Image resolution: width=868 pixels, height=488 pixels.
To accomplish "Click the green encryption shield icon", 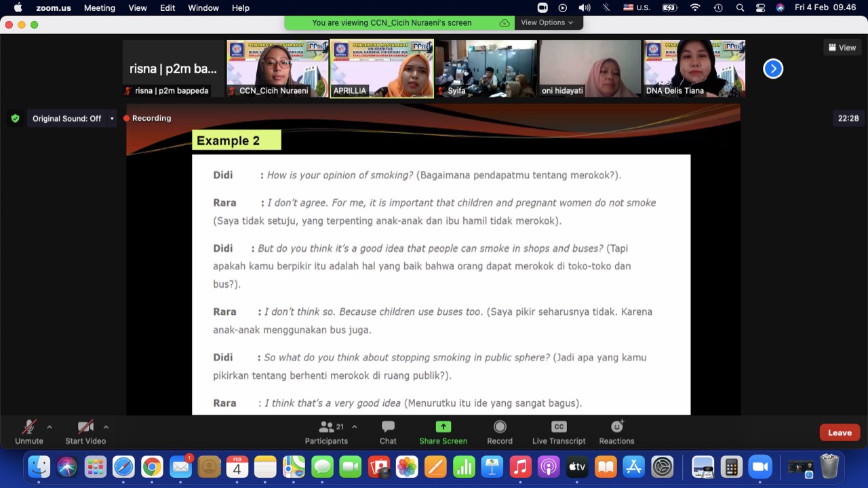I will click(15, 118).
